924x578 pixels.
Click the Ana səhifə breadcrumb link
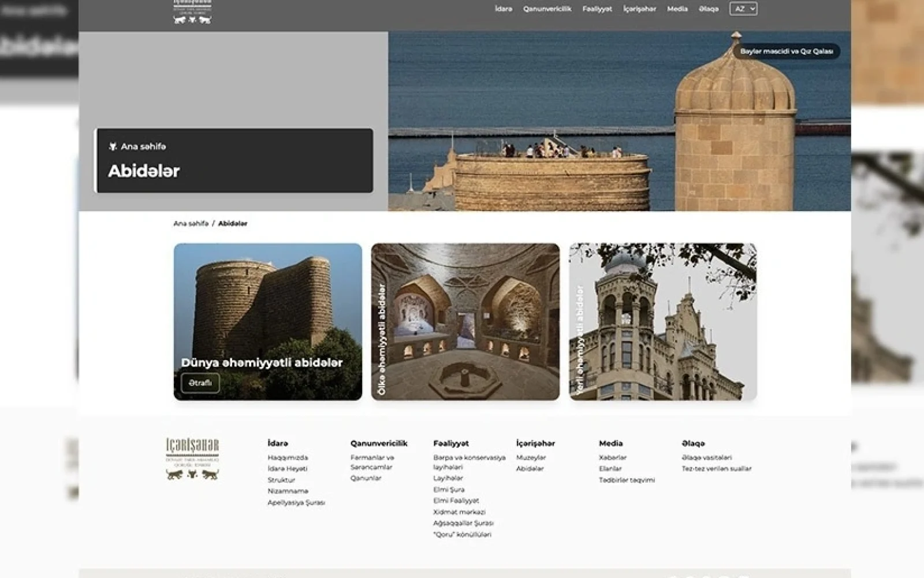[x=191, y=224]
